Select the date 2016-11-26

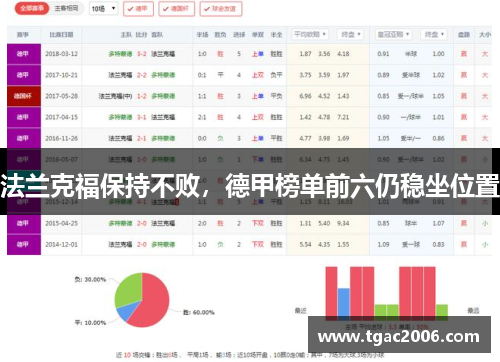point(61,138)
